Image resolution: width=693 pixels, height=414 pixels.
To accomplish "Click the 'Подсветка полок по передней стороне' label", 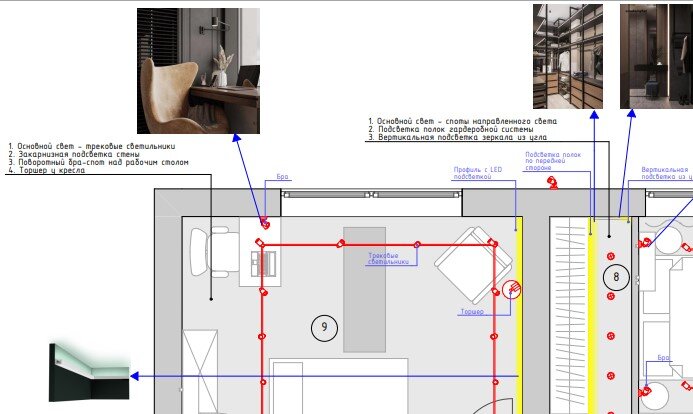I will coord(553,161).
